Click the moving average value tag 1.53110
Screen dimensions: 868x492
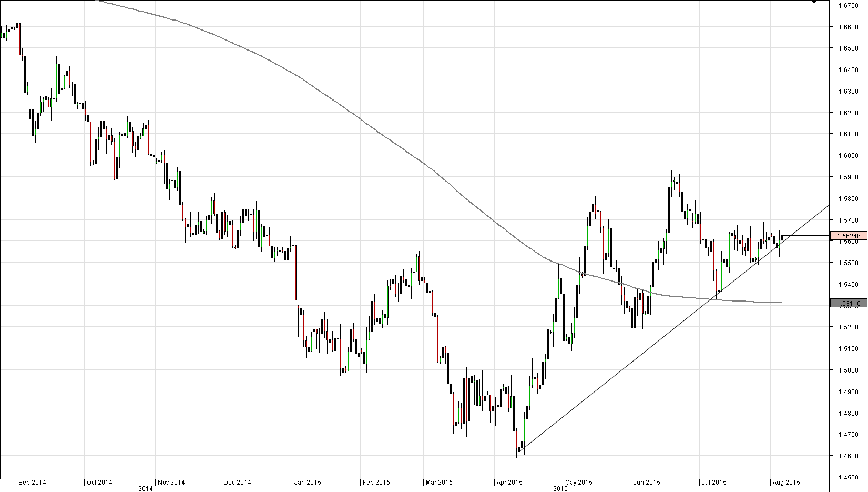coord(848,303)
